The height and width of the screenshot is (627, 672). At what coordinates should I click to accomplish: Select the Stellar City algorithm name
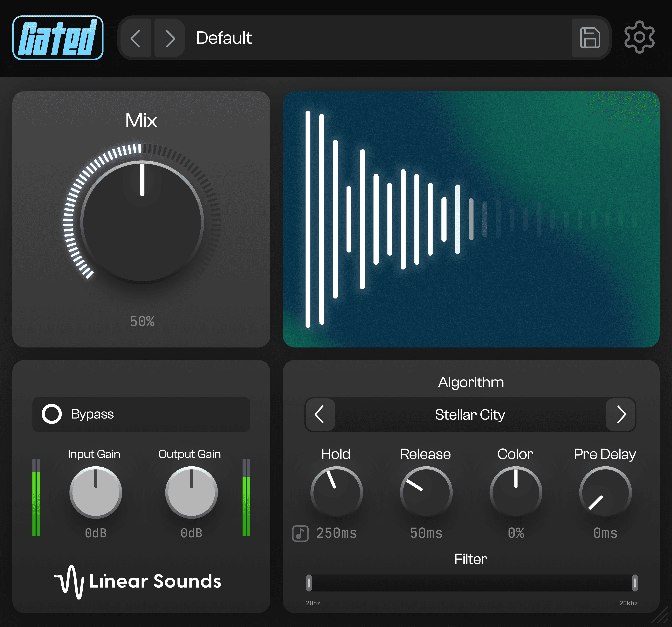pos(470,415)
